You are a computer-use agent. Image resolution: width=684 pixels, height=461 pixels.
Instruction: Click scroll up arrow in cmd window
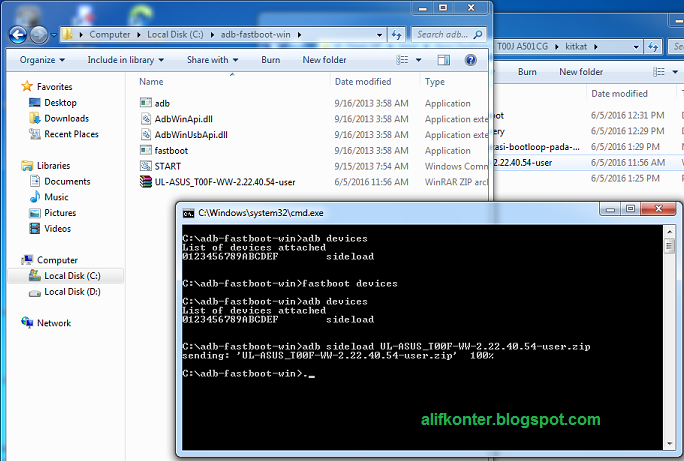click(669, 231)
